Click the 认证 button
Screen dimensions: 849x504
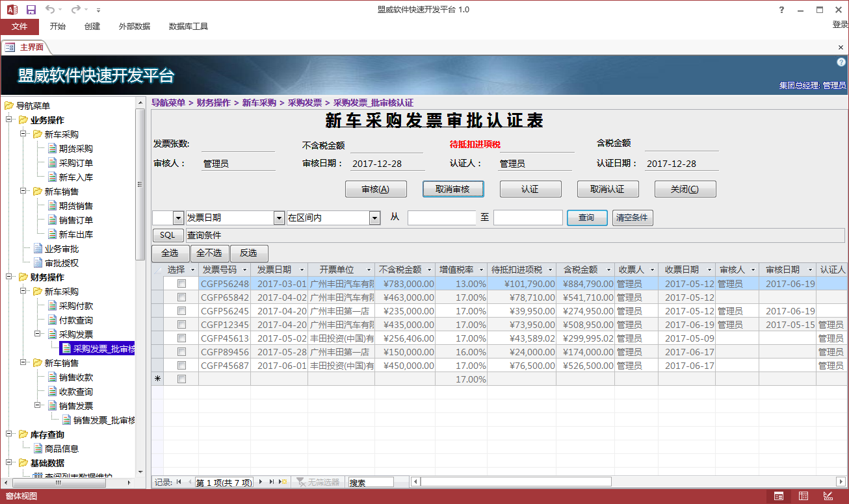530,189
